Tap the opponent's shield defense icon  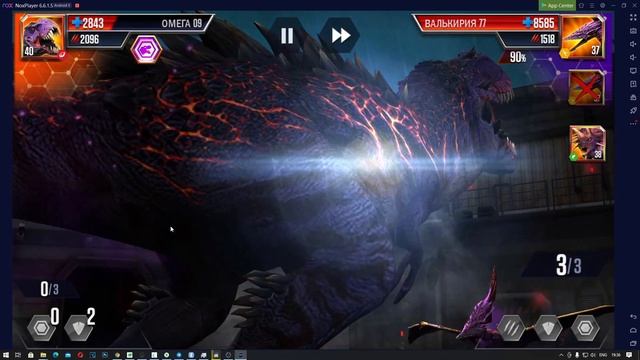click(x=548, y=328)
